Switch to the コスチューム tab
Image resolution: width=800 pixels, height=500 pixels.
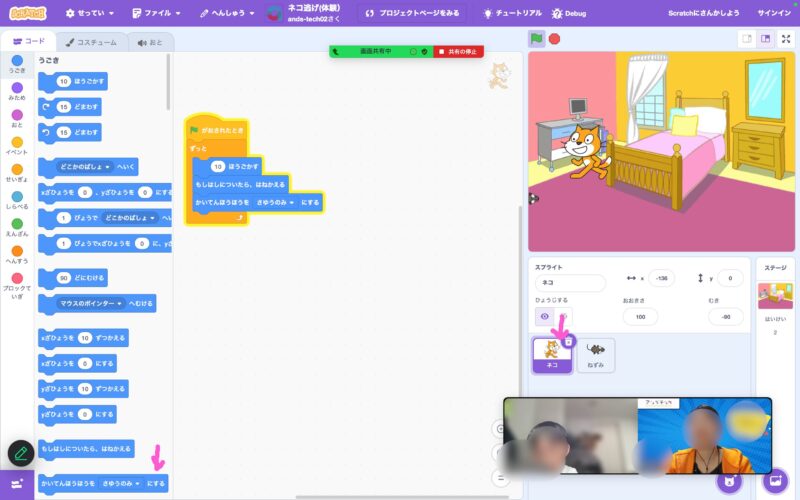click(88, 42)
